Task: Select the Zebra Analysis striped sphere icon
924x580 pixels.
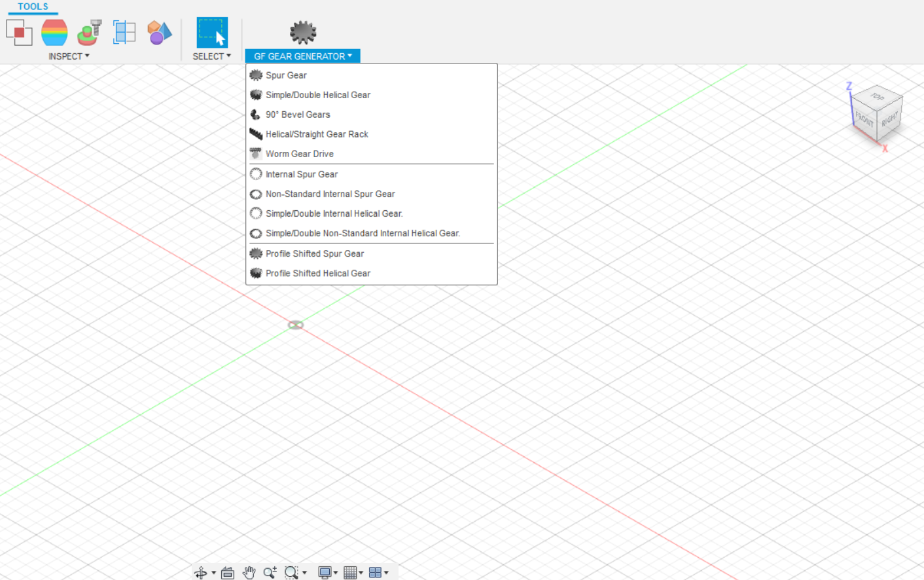Action: pos(54,32)
